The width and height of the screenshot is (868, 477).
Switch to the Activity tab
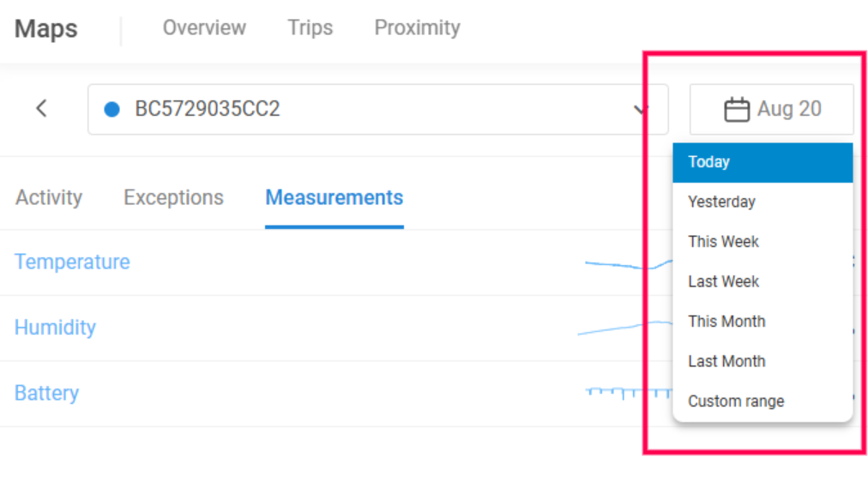point(49,198)
